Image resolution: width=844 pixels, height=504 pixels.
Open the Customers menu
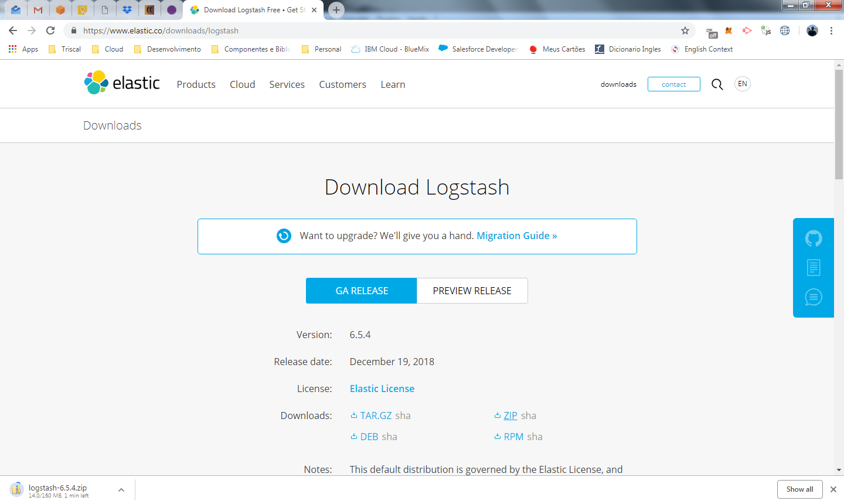(343, 84)
